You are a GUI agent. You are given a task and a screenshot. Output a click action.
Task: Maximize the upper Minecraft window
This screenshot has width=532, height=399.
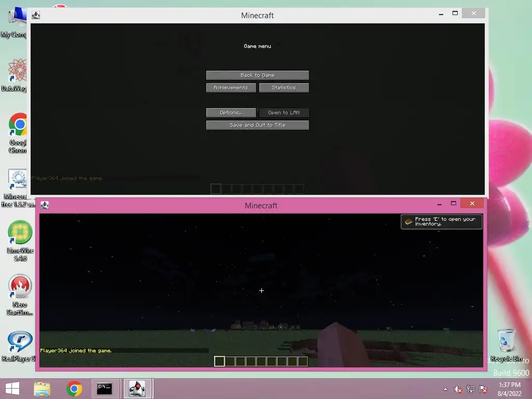point(455,13)
